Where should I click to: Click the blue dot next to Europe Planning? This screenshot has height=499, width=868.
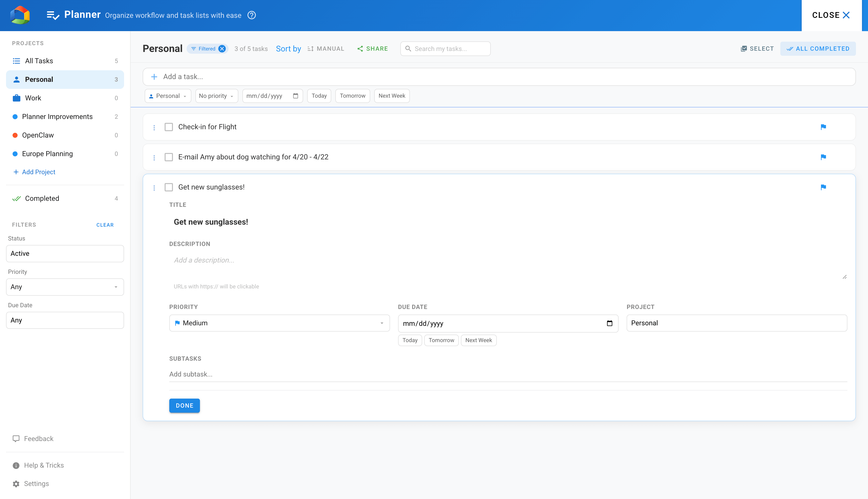pos(15,154)
